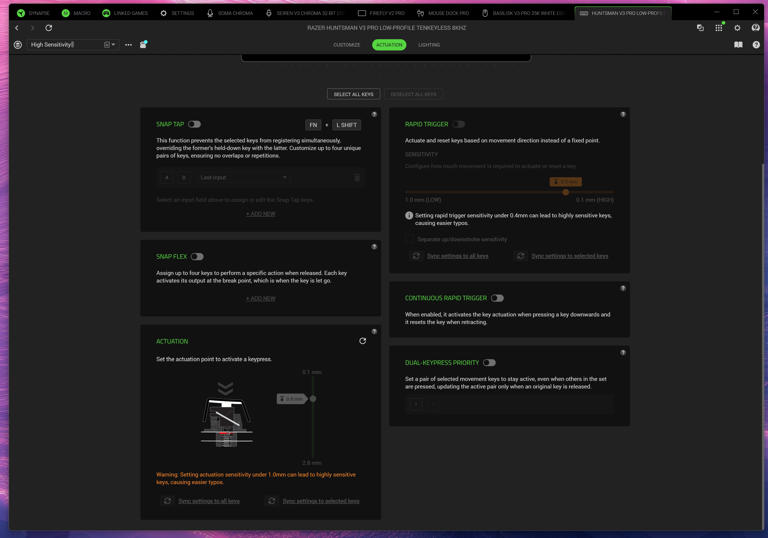Delete the Snap Tap key pair
The height and width of the screenshot is (538, 768).
pyautogui.click(x=357, y=178)
